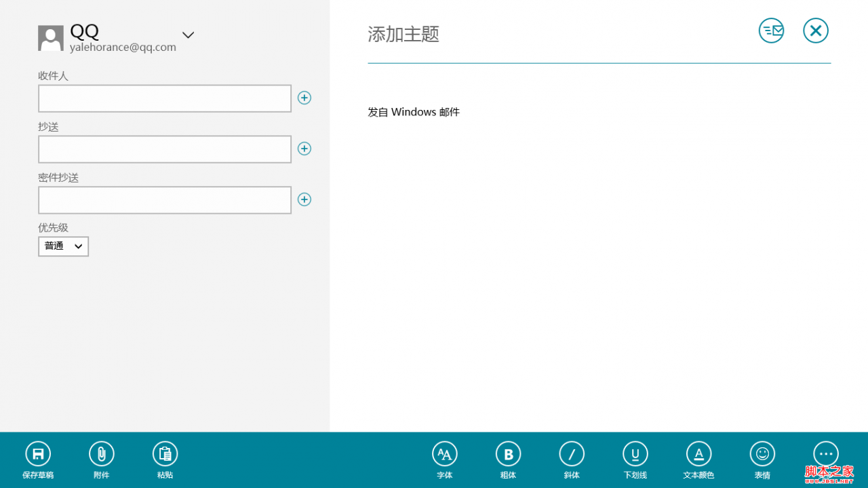Open the 字体 font options
868x488 pixels.
[445, 453]
